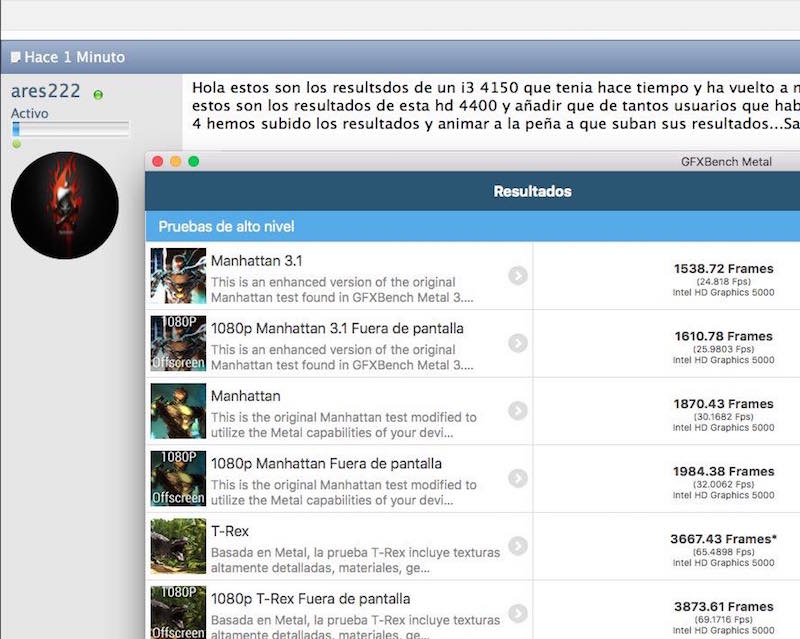Click Intel HD Graphics 5000 under 1538.72 Frames
The height and width of the screenshot is (639, 800).
click(x=723, y=292)
